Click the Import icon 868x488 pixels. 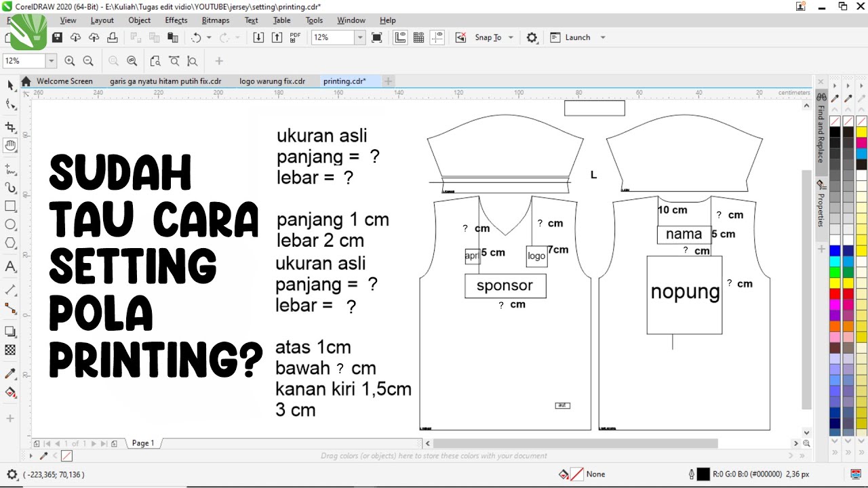(258, 37)
